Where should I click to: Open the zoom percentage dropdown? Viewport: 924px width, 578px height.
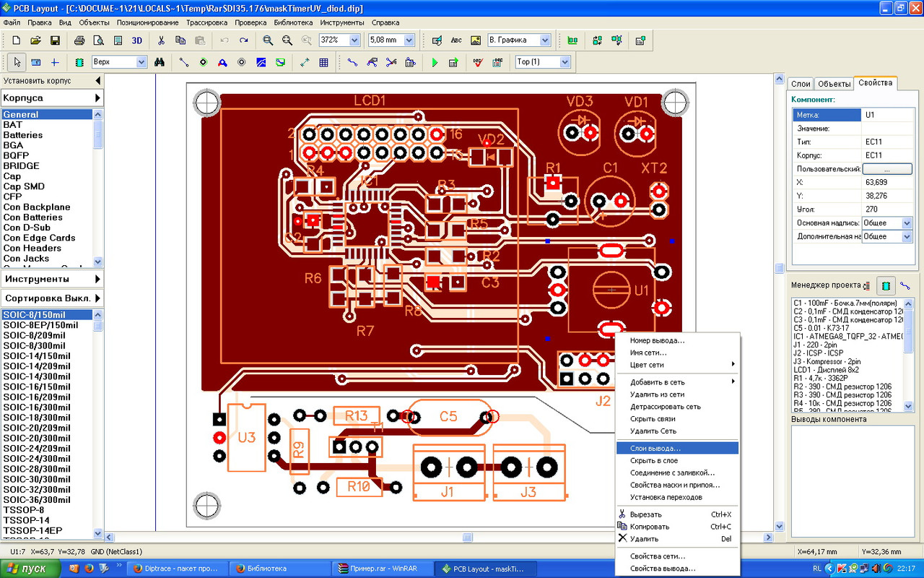click(354, 40)
